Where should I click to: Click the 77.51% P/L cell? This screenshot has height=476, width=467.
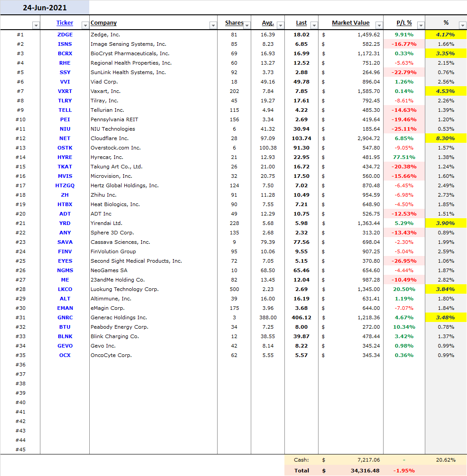[404, 157]
